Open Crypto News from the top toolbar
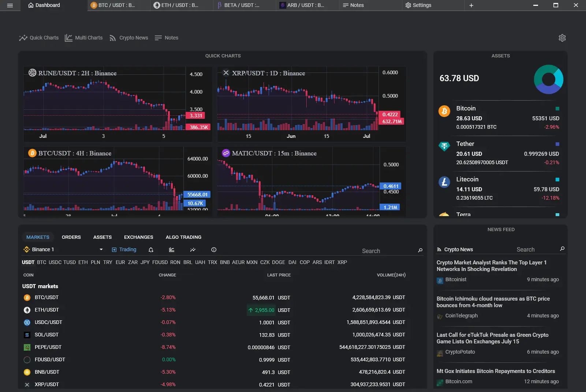Image resolution: width=586 pixels, height=392 pixels. (x=129, y=38)
